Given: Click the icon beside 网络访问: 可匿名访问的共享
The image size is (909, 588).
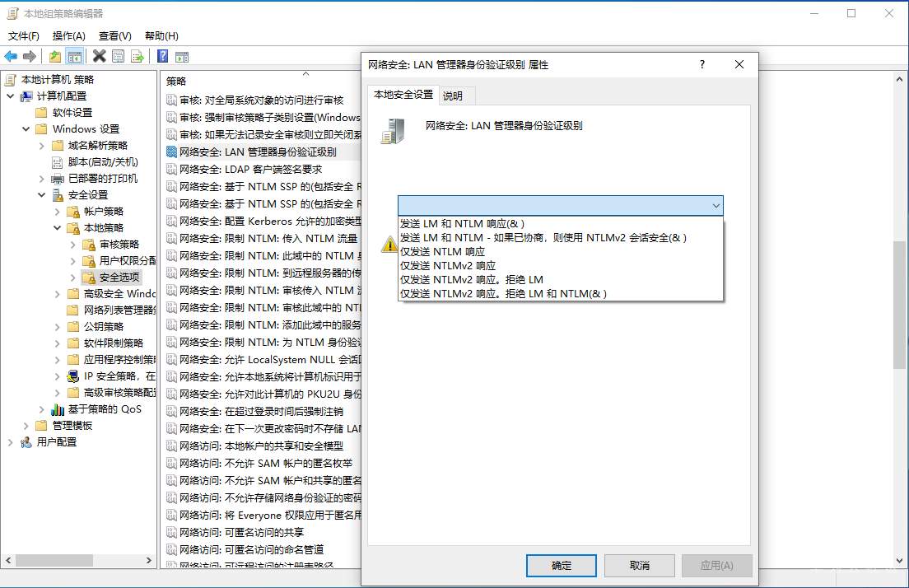Looking at the screenshot, I should pyautogui.click(x=171, y=532).
